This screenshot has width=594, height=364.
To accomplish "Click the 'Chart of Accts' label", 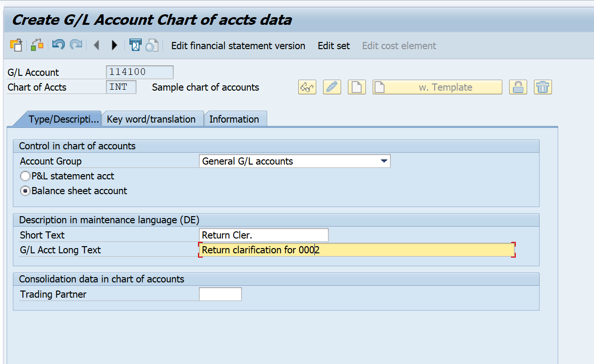I will 37,87.
